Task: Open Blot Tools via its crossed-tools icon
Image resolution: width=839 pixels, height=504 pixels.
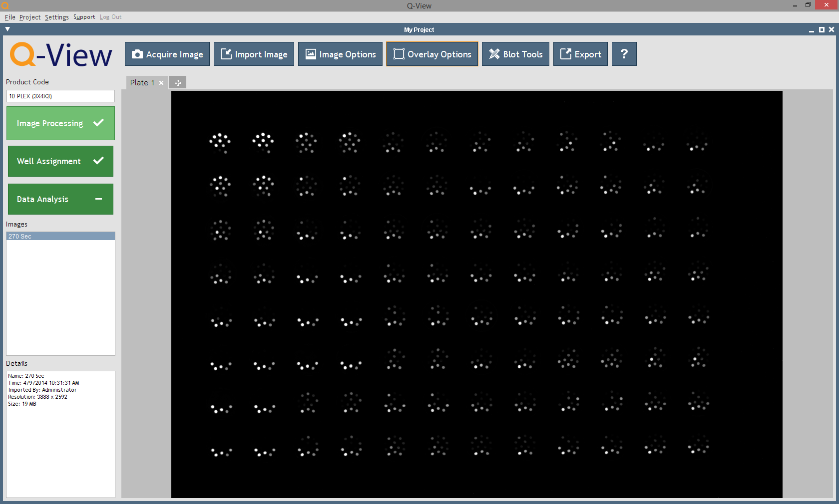Action: (494, 54)
